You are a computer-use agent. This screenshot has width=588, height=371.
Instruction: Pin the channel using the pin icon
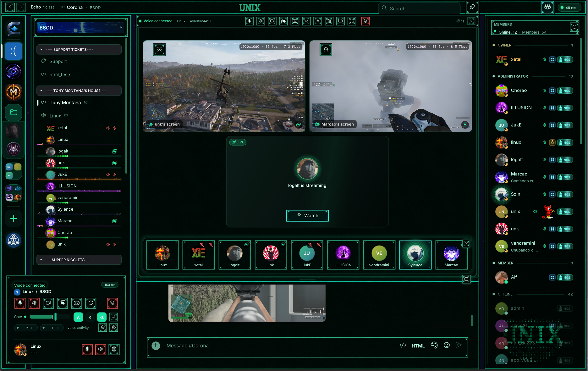[472, 7]
